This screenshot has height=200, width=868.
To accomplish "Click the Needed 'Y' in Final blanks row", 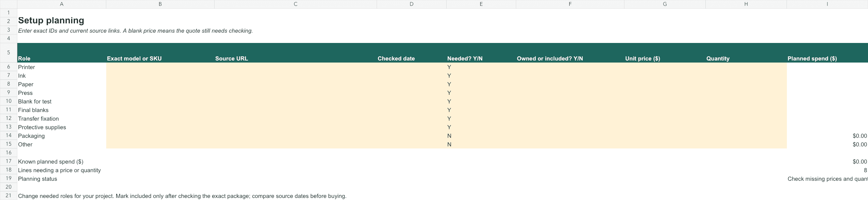I will [x=449, y=110].
